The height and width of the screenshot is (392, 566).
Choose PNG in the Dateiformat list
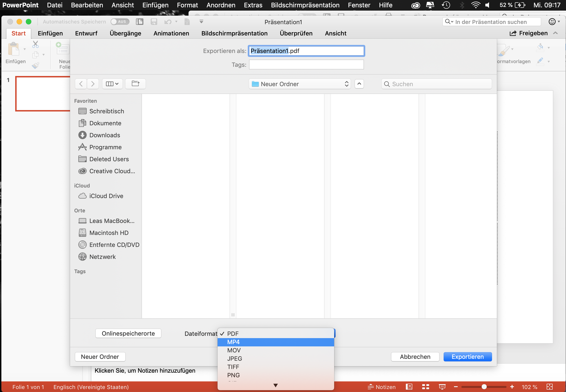[x=276, y=376]
